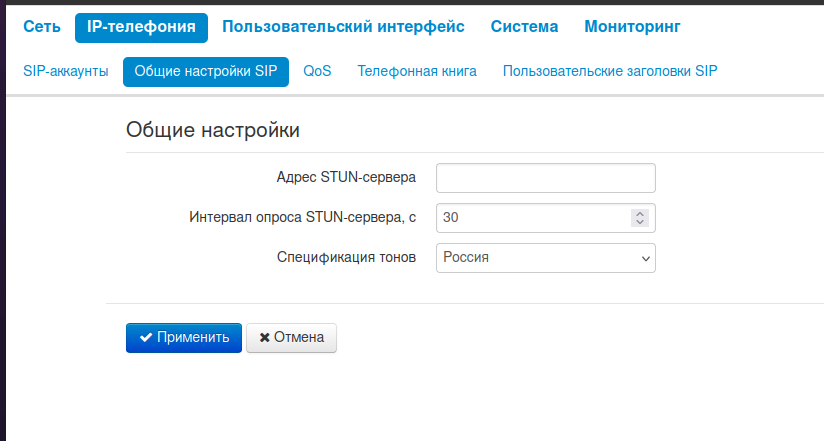Open the Система tab

click(x=524, y=27)
